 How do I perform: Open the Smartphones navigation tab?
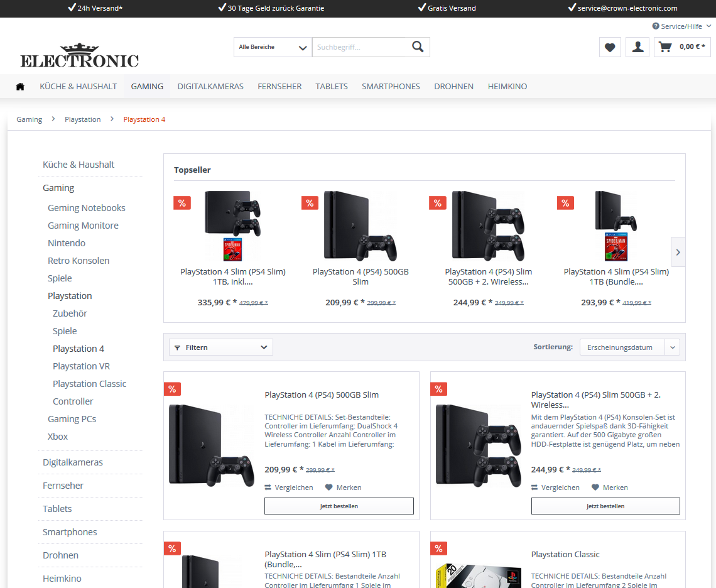391,86
